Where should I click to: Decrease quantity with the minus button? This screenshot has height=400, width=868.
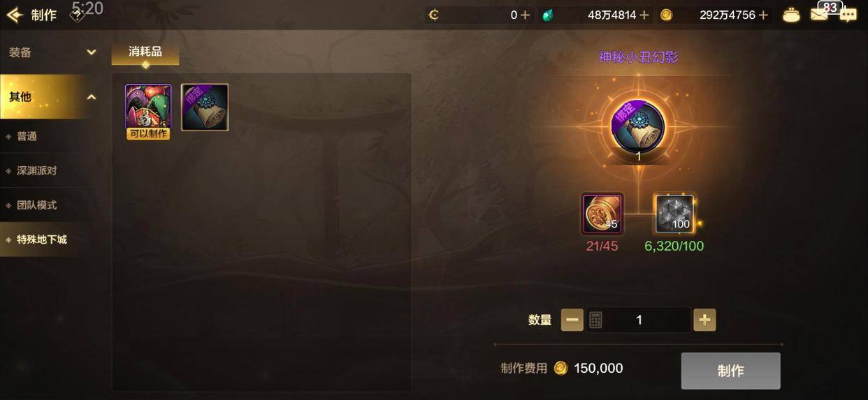tap(572, 320)
